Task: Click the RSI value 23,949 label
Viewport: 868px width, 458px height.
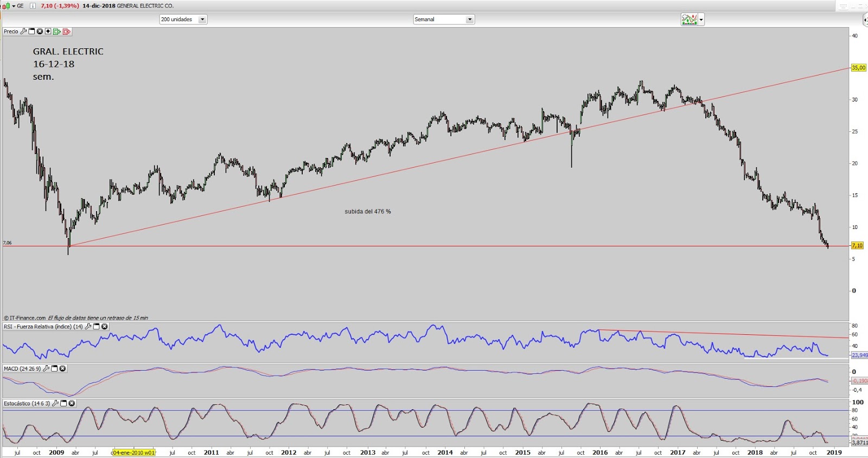Action: tap(859, 355)
